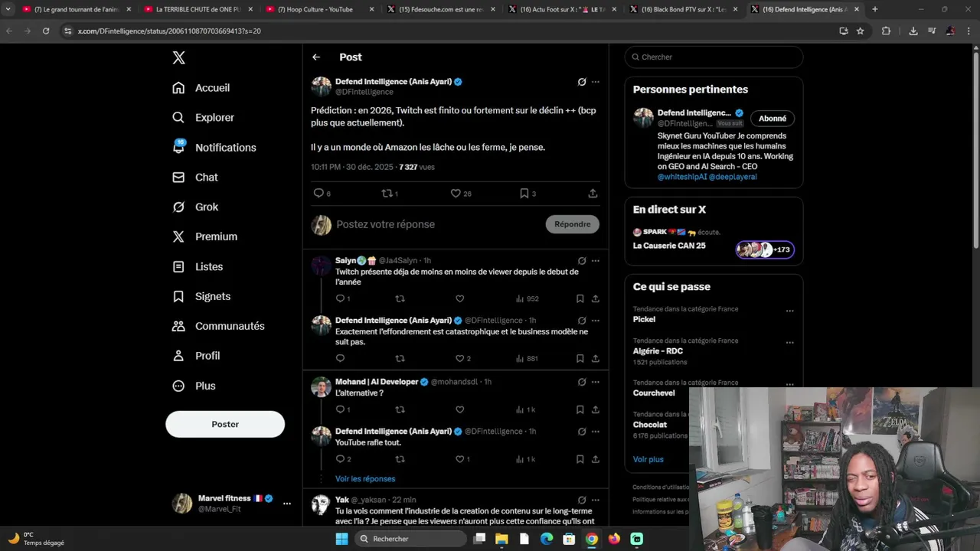Click Voir plus under trends
980x551 pixels.
[x=648, y=460]
